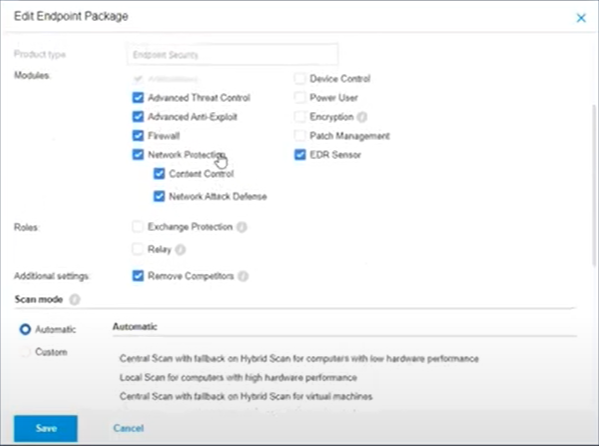This screenshot has height=446, width=599.
Task: Click the Relay info icon
Action: [x=180, y=250]
